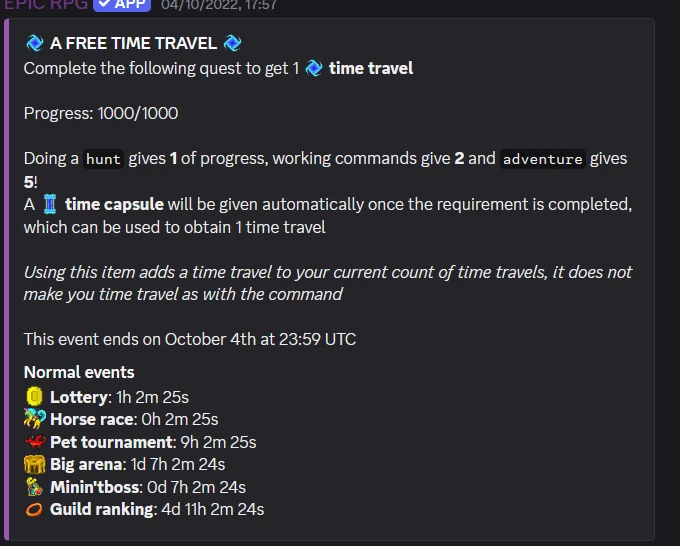Click the Horse race emoji

34,419
